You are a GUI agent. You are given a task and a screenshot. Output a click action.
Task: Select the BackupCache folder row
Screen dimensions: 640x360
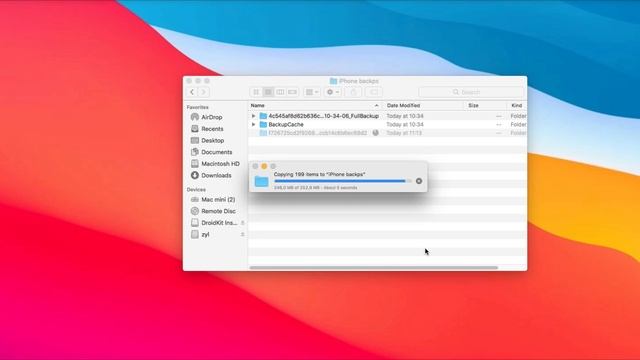point(387,124)
